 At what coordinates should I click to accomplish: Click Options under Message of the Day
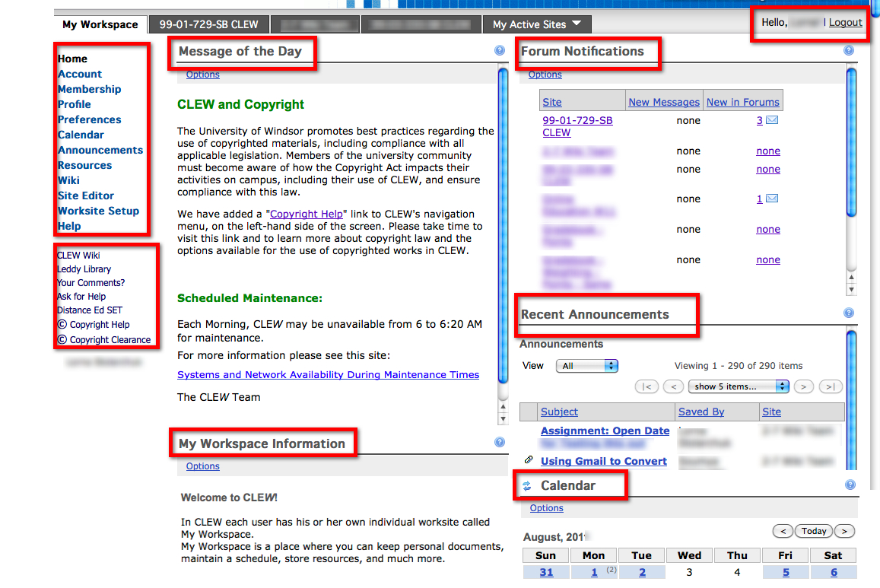(202, 75)
